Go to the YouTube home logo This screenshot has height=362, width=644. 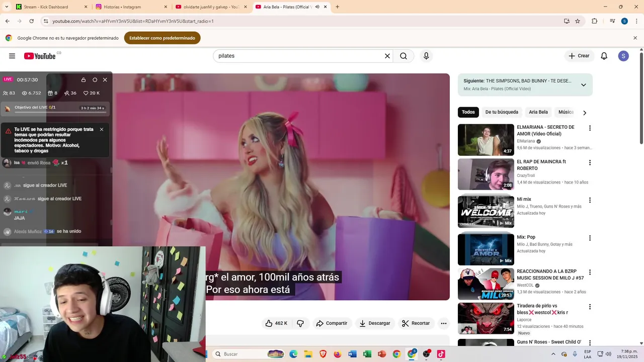click(40, 56)
